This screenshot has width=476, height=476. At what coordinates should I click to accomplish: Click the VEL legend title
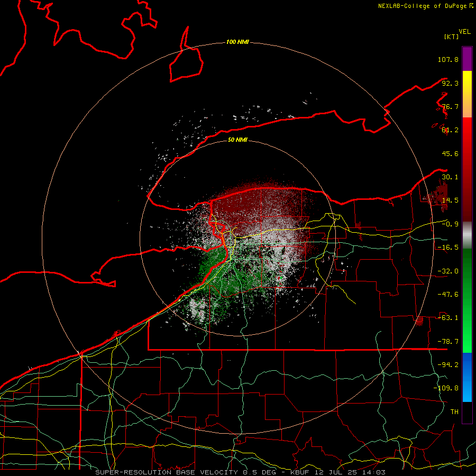point(464,32)
